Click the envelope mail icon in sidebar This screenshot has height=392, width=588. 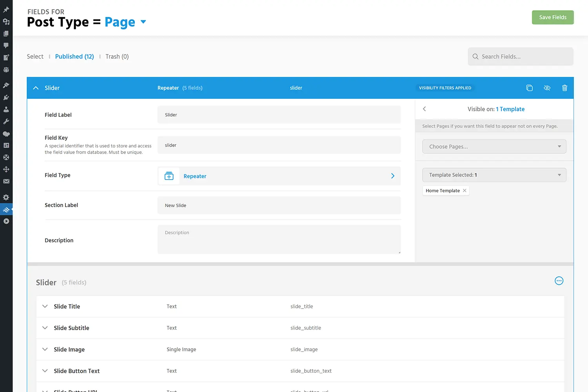(x=6, y=181)
